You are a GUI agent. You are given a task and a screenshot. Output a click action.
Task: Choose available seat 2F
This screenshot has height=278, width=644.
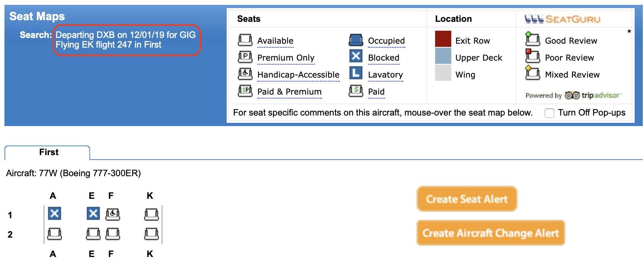113,233
